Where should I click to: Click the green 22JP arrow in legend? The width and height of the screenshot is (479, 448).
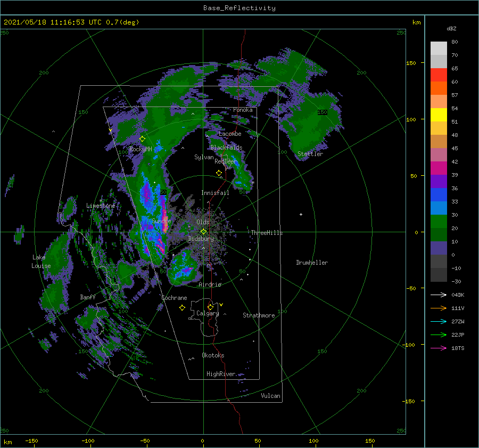439,335
